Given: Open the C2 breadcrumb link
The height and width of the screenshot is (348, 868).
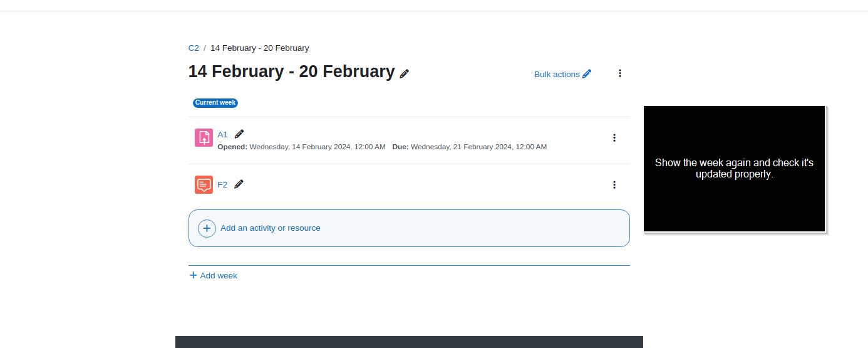Looking at the screenshot, I should tap(194, 48).
